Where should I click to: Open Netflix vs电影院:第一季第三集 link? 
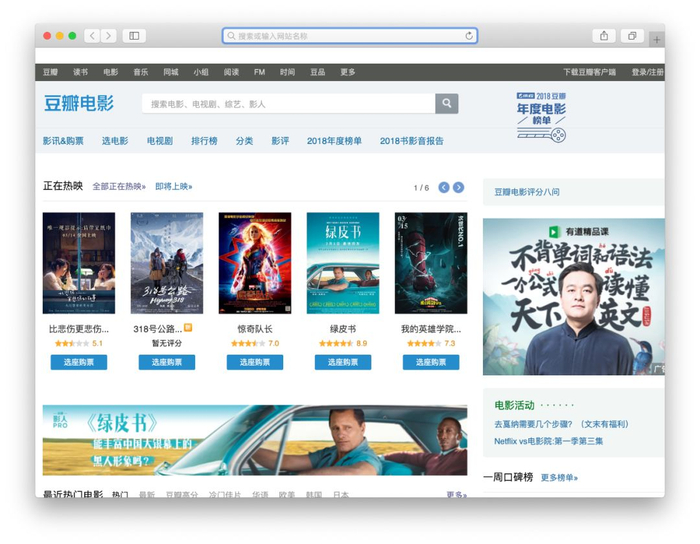coord(548,441)
